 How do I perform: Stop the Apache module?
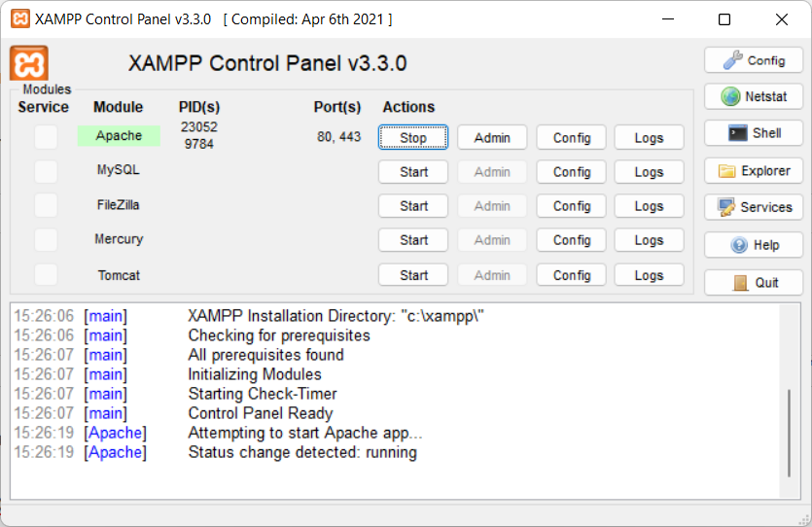[x=412, y=138]
